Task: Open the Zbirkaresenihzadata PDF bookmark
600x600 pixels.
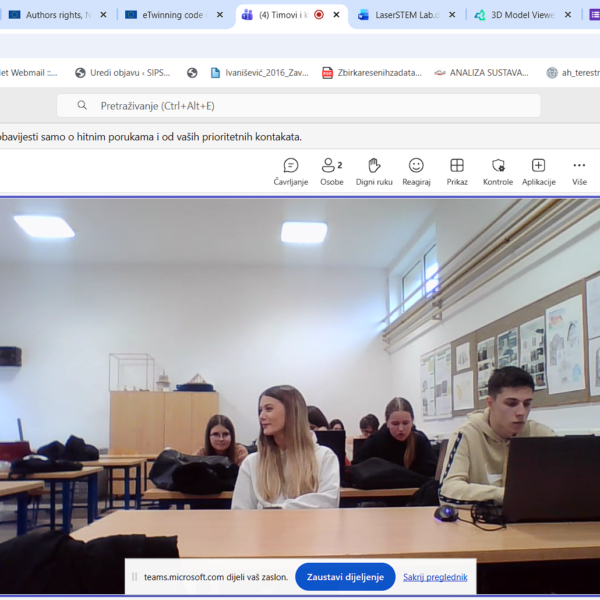Action: 371,72
